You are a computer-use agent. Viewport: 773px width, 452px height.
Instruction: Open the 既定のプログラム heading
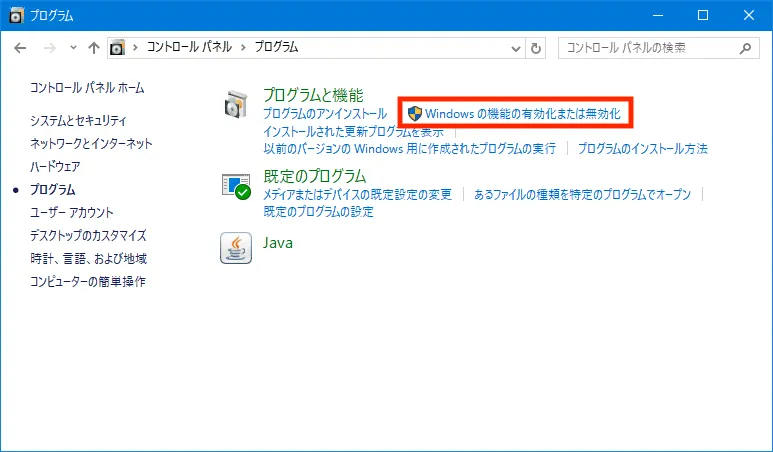tap(315, 176)
